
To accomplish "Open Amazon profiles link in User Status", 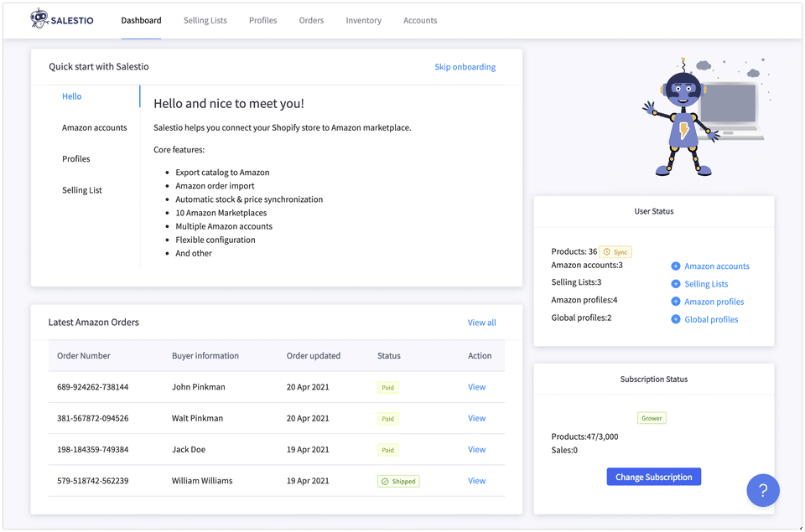I will tap(714, 302).
